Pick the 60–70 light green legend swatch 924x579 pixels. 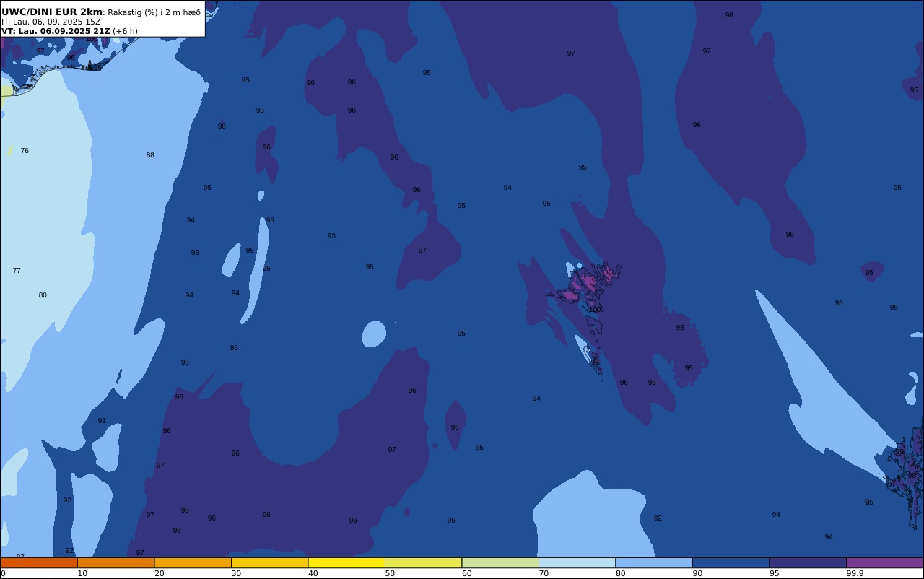(500, 562)
